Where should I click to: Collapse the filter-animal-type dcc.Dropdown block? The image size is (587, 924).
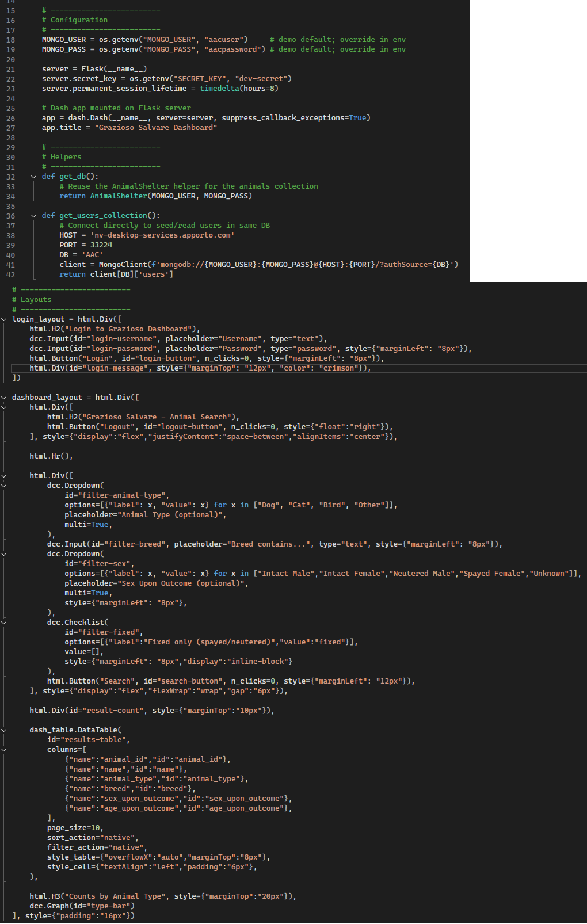4,486
